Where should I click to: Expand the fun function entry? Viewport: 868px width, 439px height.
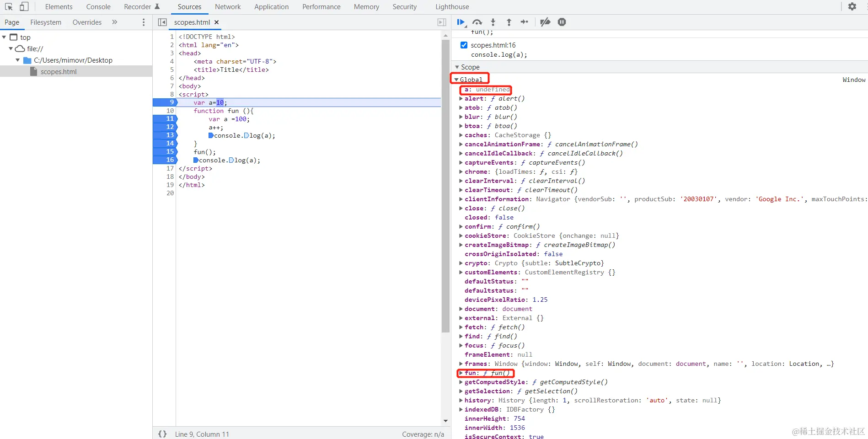(461, 373)
